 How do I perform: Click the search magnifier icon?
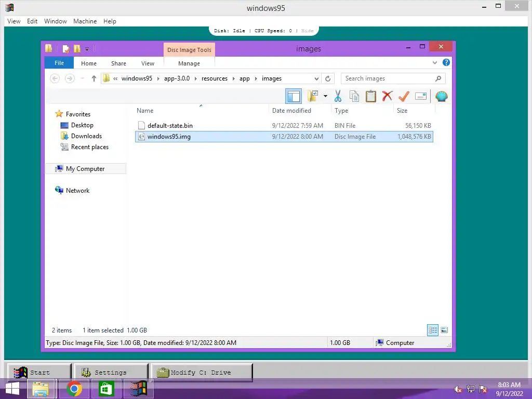[x=438, y=79]
